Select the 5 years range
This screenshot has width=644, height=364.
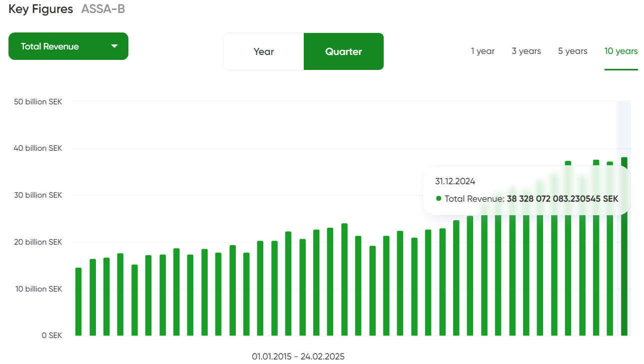[x=573, y=51]
